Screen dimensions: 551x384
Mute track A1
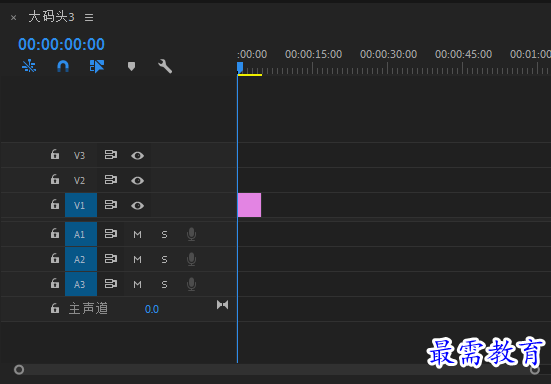[x=137, y=234]
